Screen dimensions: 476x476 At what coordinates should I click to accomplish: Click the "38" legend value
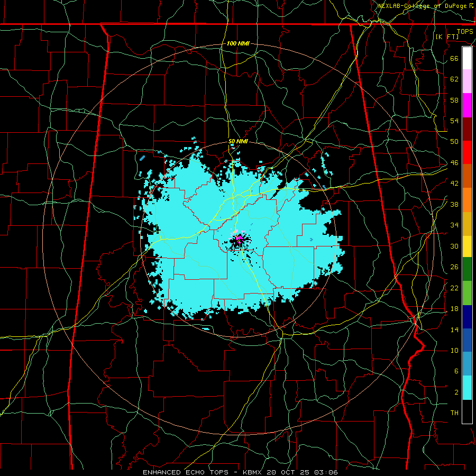[454, 205]
